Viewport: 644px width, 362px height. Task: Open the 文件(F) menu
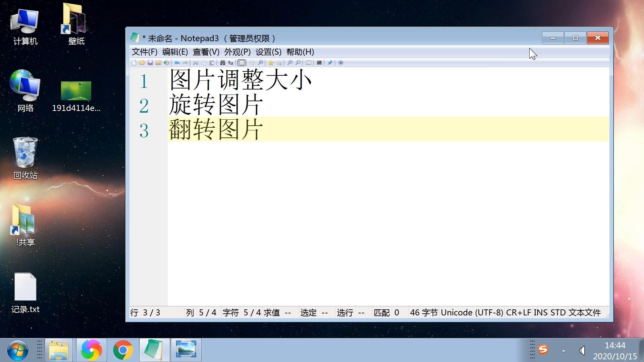(144, 52)
